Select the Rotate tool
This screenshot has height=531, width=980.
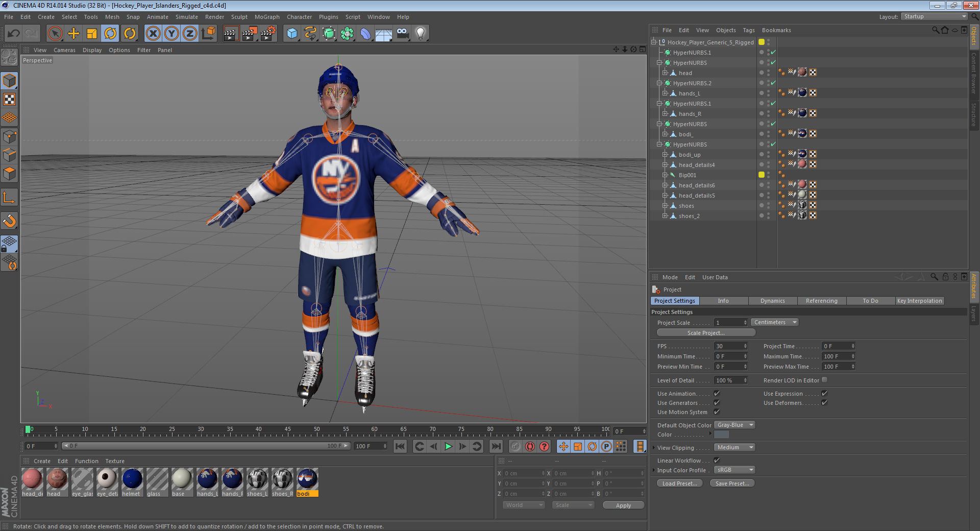(110, 34)
